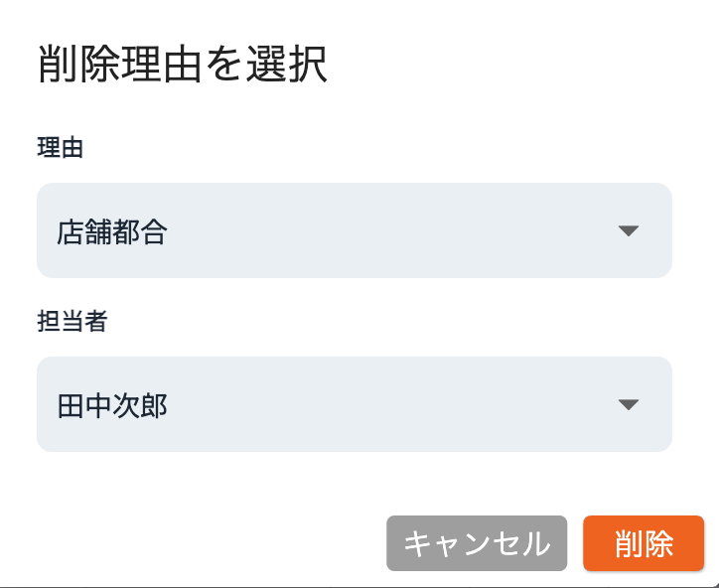Image resolution: width=719 pixels, height=588 pixels.
Task: Expand the reason combo box
Action: [x=354, y=230]
